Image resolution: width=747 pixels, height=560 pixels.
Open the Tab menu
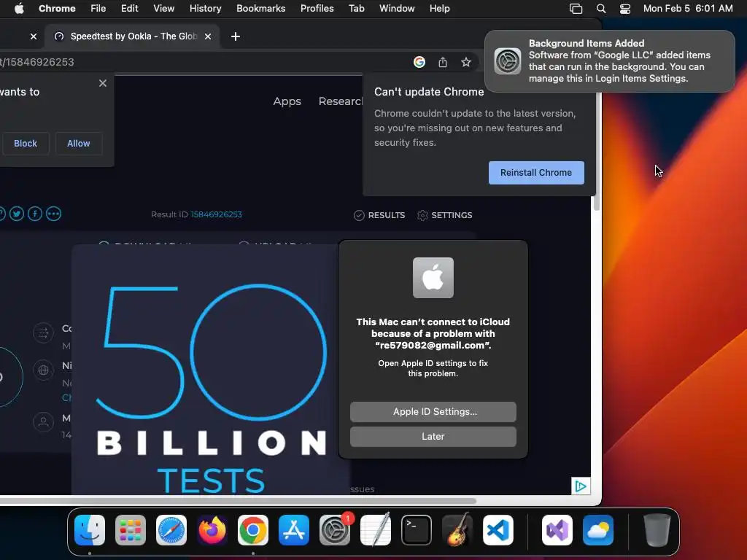[357, 9]
